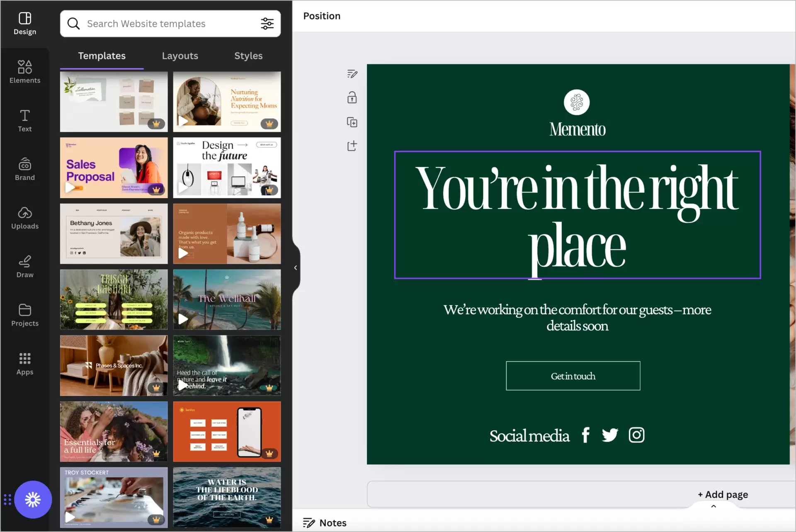Toggle the sidebar collapse arrow
The width and height of the screenshot is (796, 532).
coord(295,267)
